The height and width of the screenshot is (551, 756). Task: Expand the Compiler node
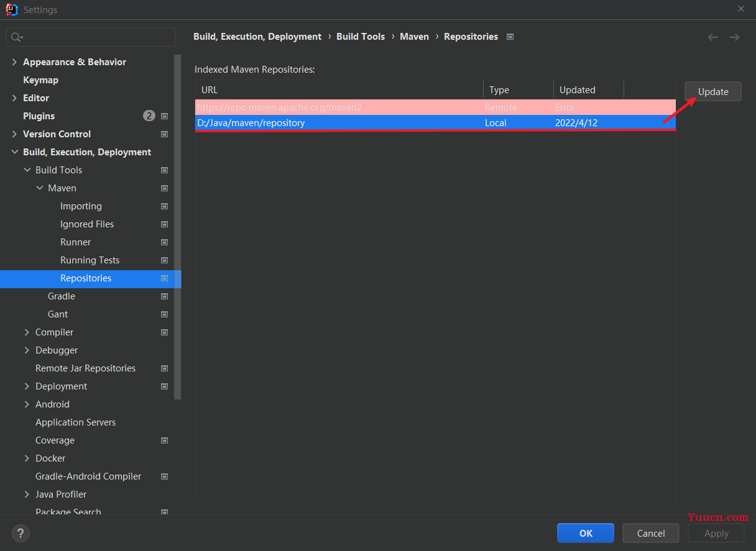tap(27, 332)
